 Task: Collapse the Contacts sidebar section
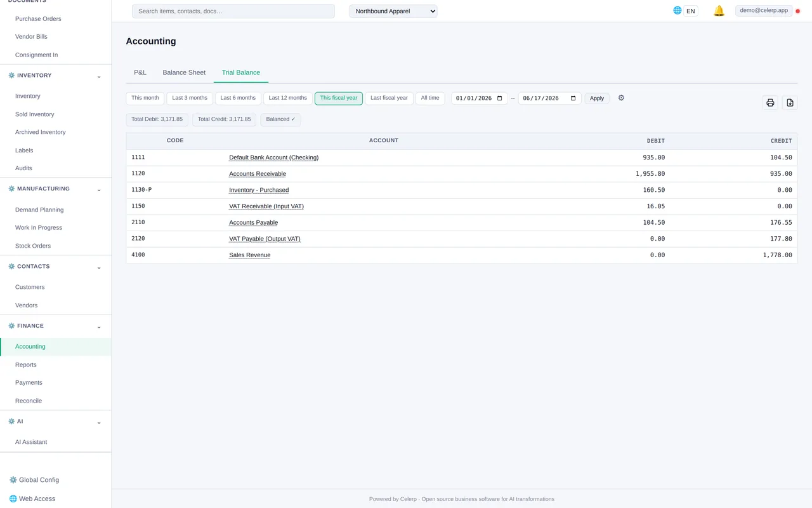click(x=99, y=267)
